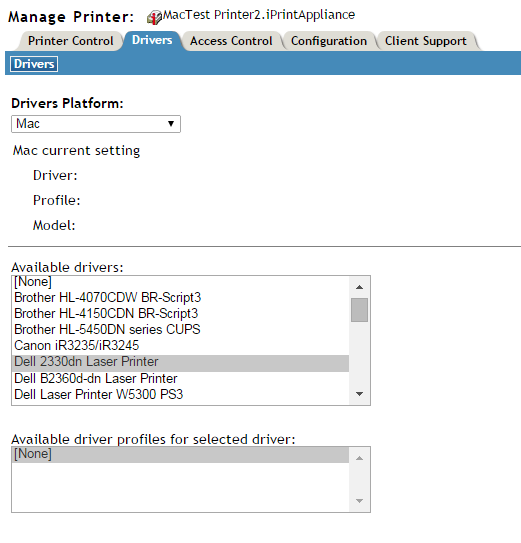Go to the Client Support tab
This screenshot has height=543, width=521.
coord(426,41)
